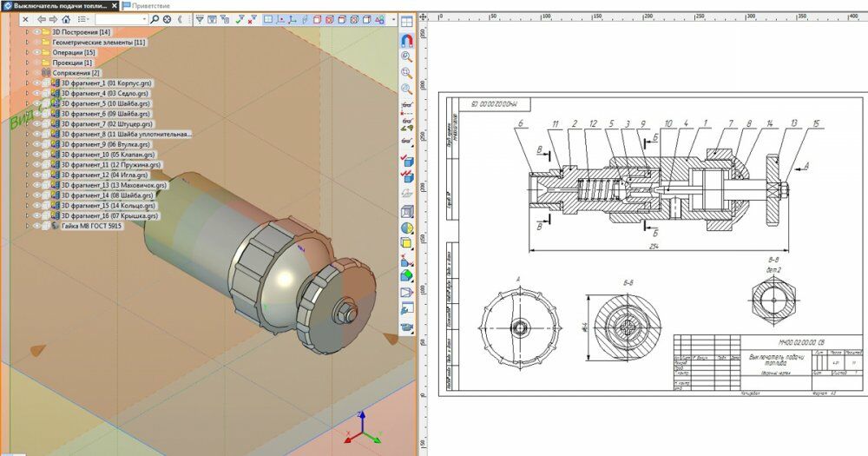Toggle visibility of 3D фрагмент_11 (12 Пружина.grs)
This screenshot has height=456, width=868.
coord(36,165)
